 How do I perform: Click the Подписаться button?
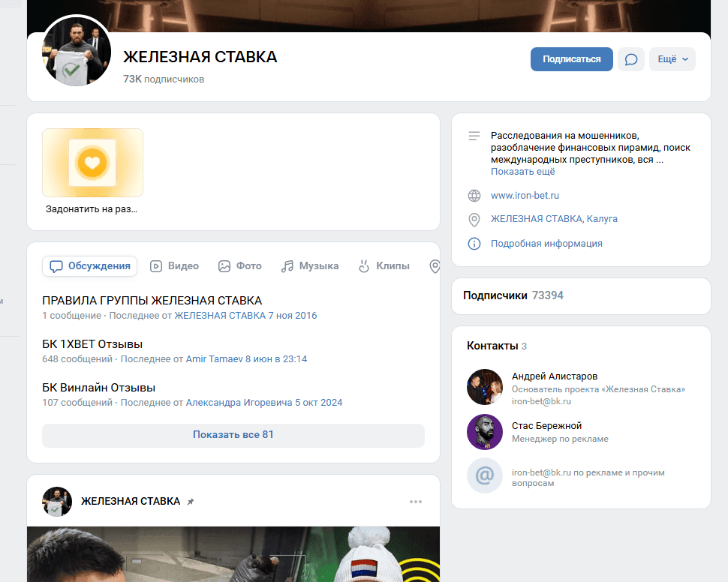[x=572, y=59]
